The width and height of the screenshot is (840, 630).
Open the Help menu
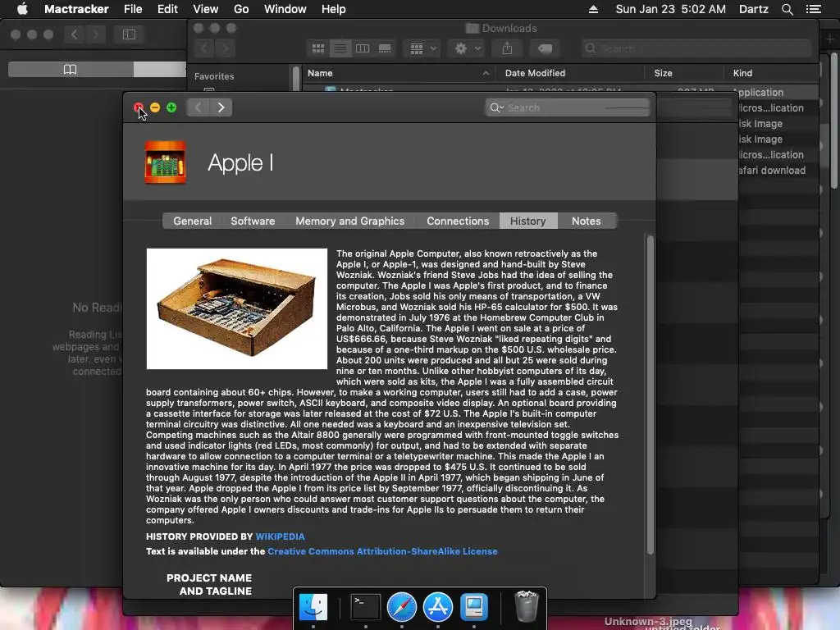333,9
